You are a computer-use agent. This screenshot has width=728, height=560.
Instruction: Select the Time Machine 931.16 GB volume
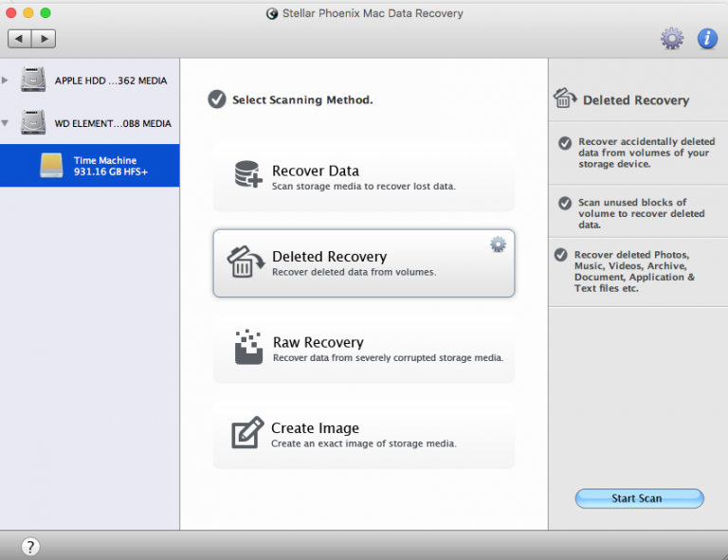click(x=90, y=166)
